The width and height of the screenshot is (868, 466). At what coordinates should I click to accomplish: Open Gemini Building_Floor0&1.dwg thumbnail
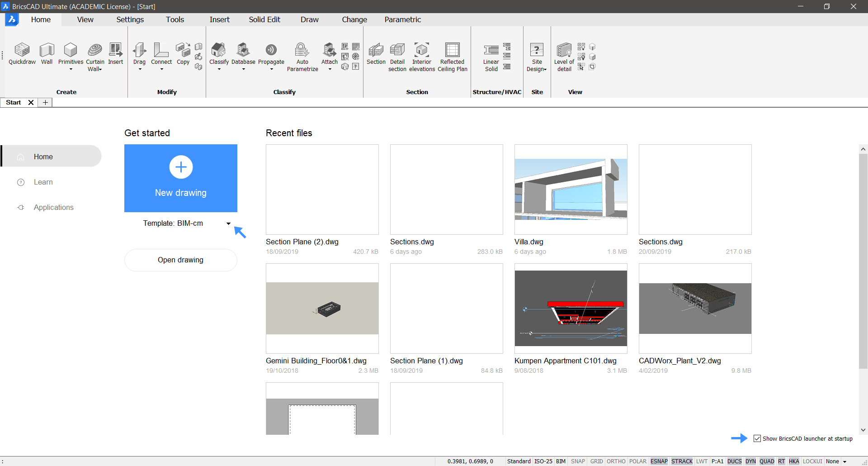[x=322, y=309]
